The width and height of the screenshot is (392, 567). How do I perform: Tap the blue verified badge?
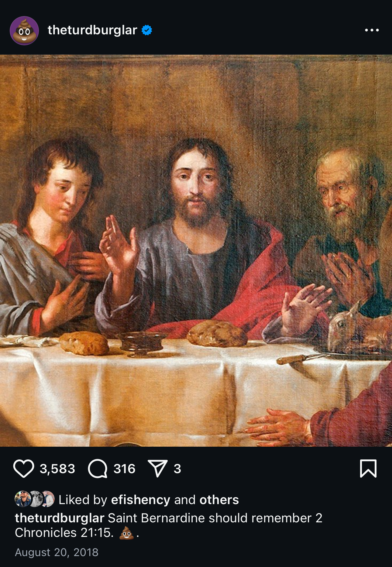(147, 30)
